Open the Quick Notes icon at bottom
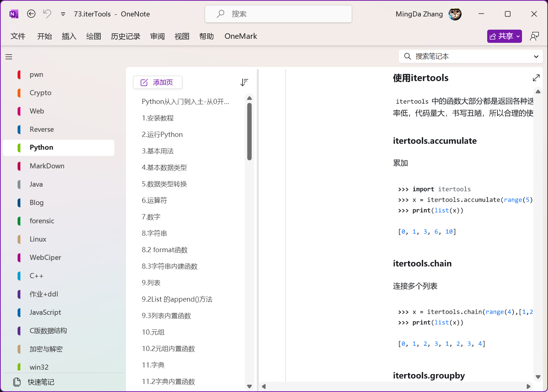This screenshot has width=548, height=392. 17,382
